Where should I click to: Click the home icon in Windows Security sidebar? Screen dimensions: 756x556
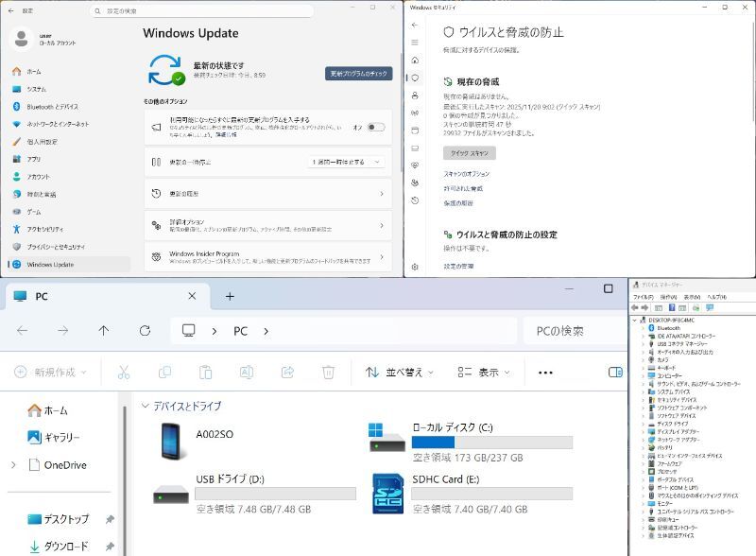tap(415, 60)
